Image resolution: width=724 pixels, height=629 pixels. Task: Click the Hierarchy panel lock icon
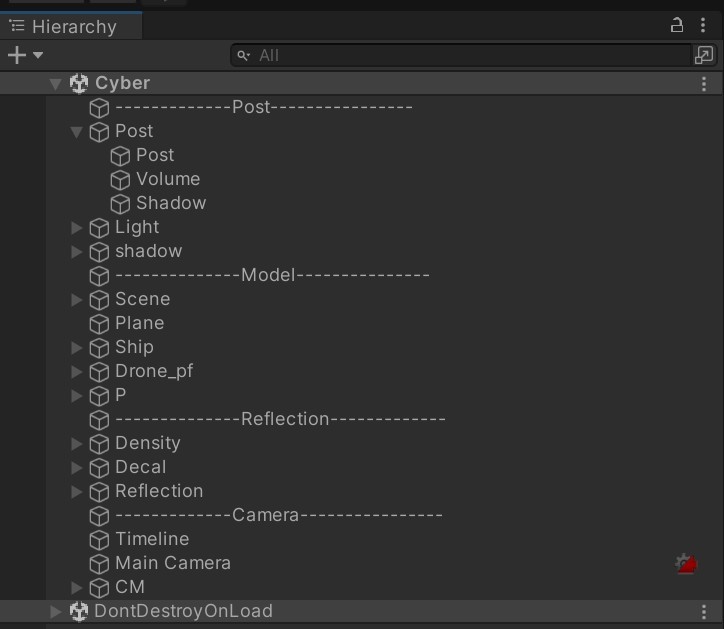click(x=677, y=26)
